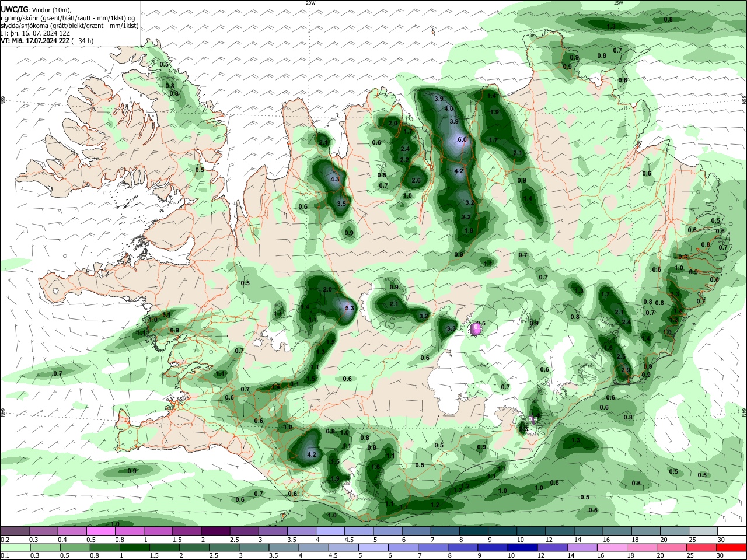Pick lower legend swatch between 0.1 and 0.3

15,547
